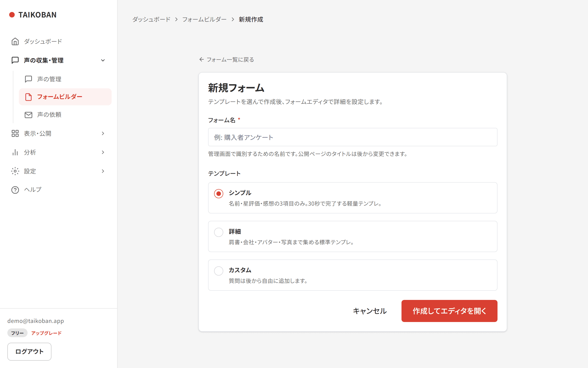Expand the 分析 section chevron
This screenshot has width=588, height=368.
tap(103, 152)
